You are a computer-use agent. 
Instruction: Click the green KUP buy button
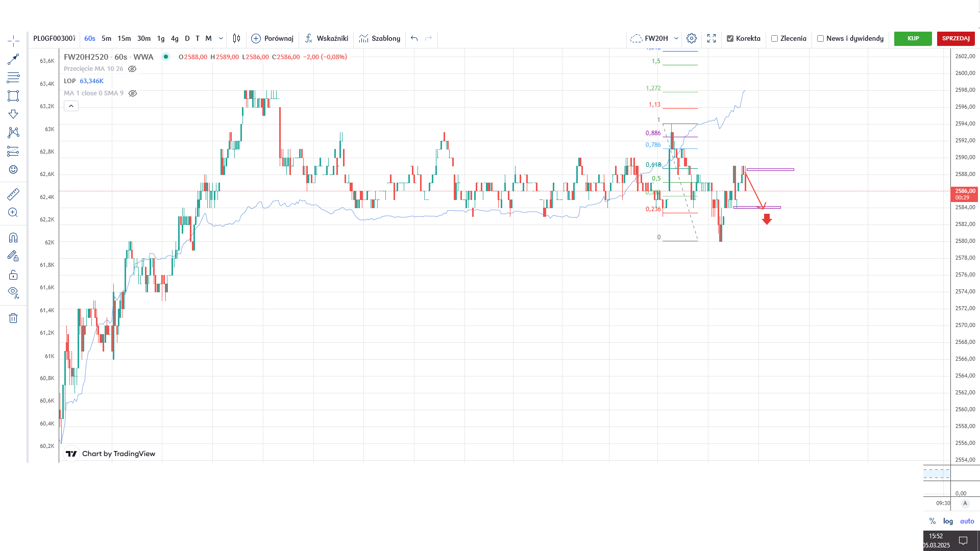[x=913, y=39]
